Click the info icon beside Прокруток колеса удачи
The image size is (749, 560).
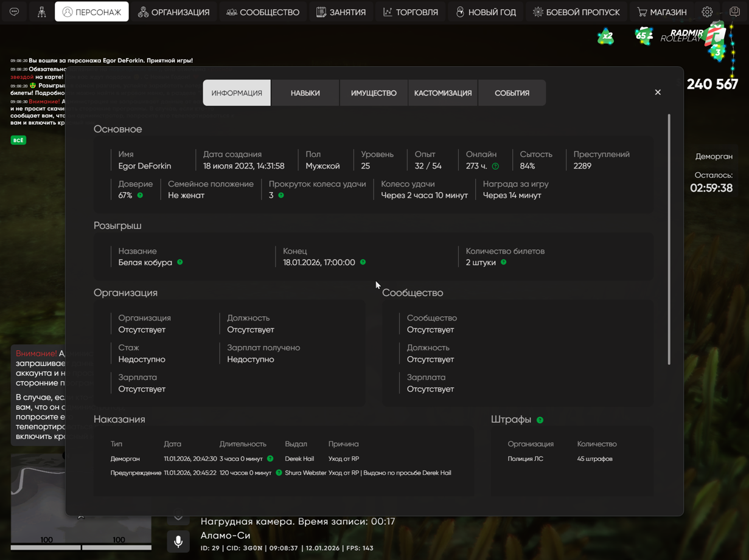click(281, 195)
